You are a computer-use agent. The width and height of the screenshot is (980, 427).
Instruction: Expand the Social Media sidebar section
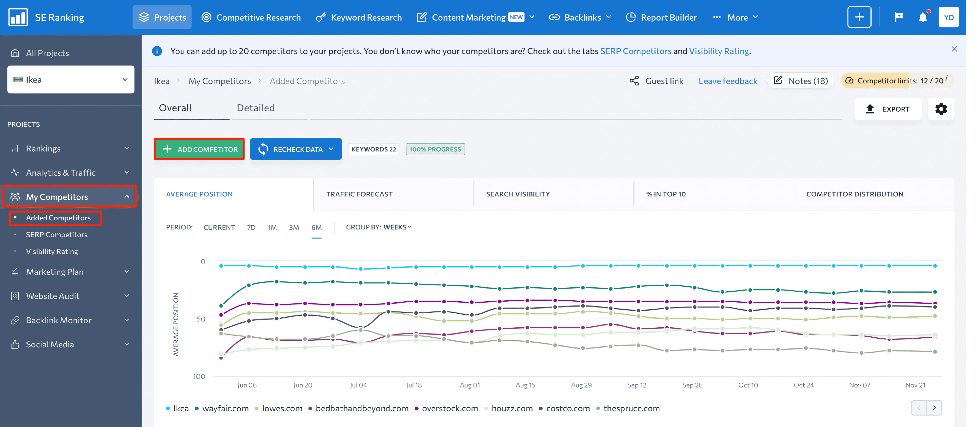pyautogui.click(x=71, y=344)
